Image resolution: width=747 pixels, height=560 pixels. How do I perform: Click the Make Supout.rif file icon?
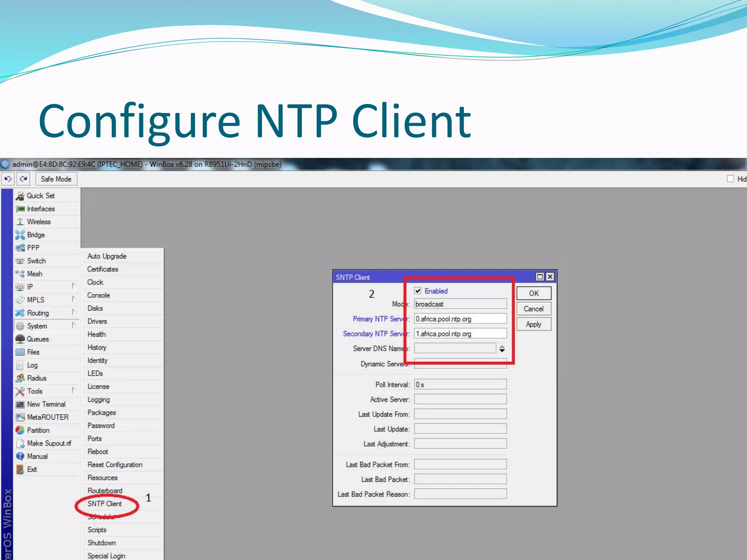20,443
